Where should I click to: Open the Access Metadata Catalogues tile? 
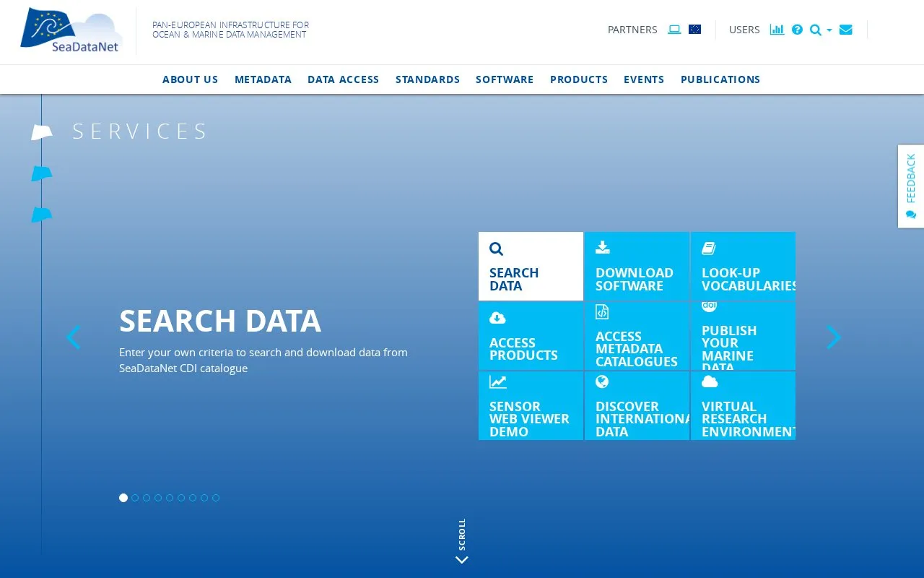tap(637, 336)
